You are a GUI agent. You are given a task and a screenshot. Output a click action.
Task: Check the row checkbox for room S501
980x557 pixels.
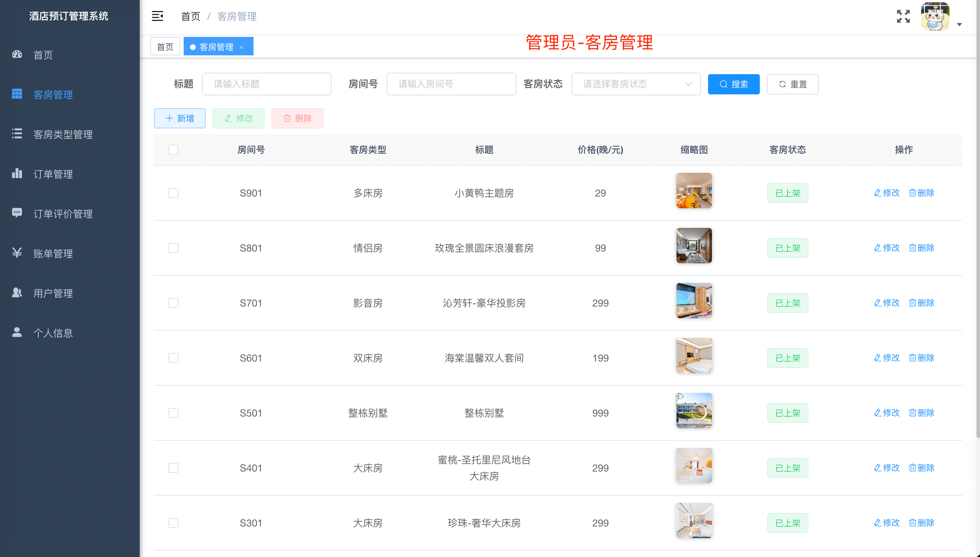pyautogui.click(x=173, y=413)
